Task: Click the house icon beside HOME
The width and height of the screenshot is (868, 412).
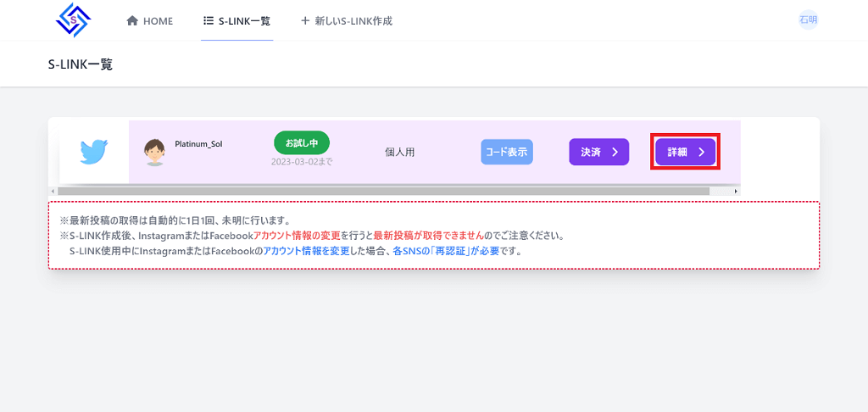Action: tap(132, 21)
